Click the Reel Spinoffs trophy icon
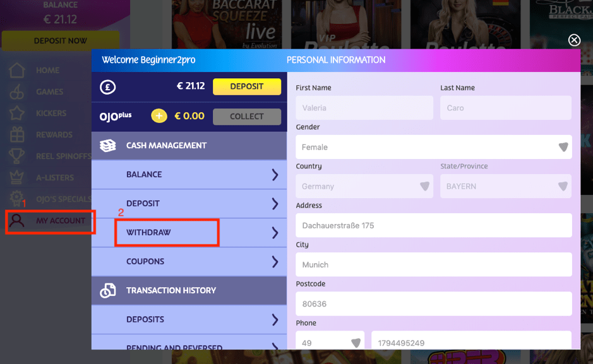The image size is (593, 364). 17,156
